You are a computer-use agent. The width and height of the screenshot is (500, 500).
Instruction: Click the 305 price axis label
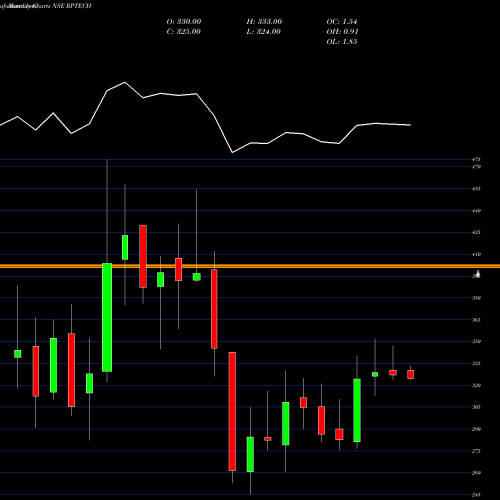[476, 407]
